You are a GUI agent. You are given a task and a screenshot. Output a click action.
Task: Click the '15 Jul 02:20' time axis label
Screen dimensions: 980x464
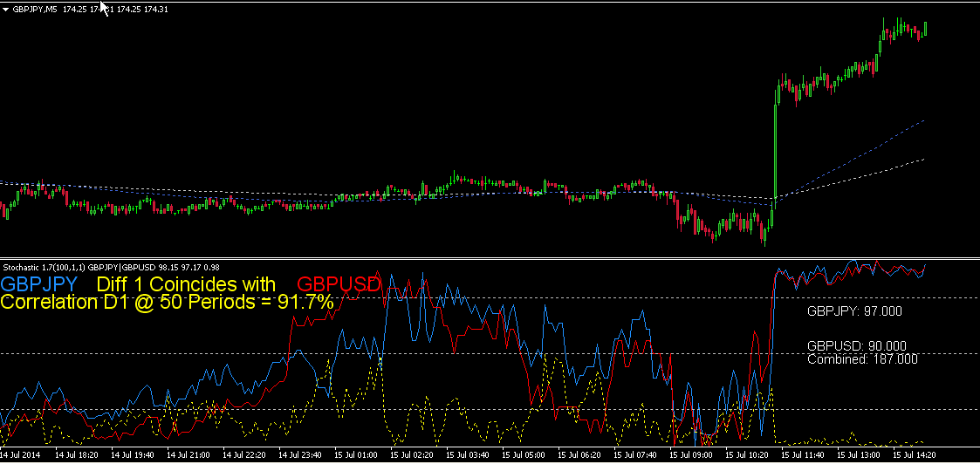411,454
